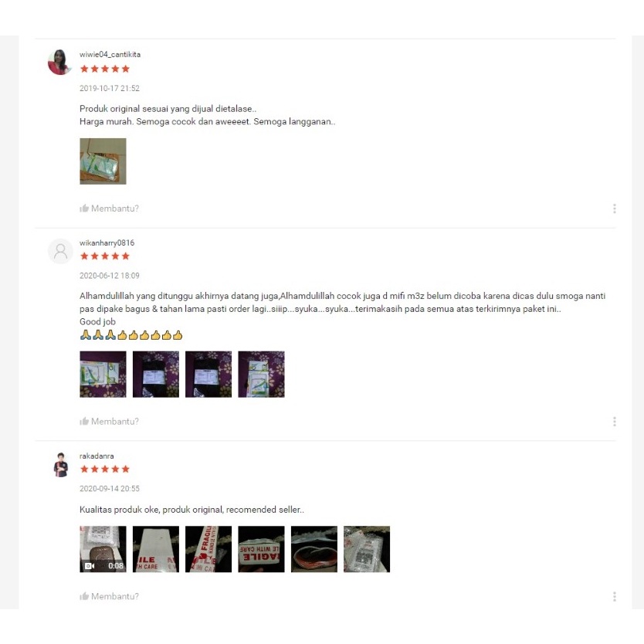Click the username wikanharry0816

point(107,242)
